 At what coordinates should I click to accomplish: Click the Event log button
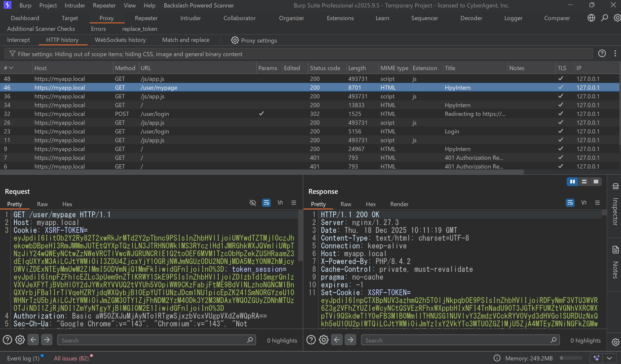(23, 358)
